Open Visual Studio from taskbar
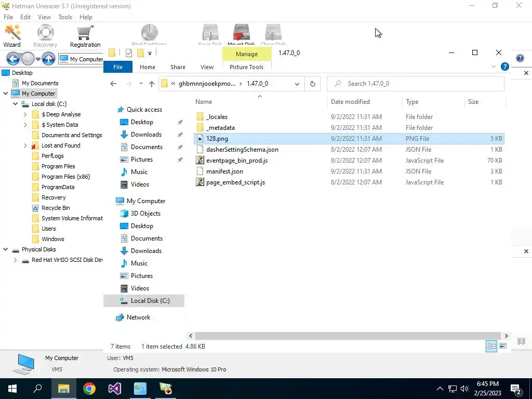The image size is (532, 399). pos(115,389)
